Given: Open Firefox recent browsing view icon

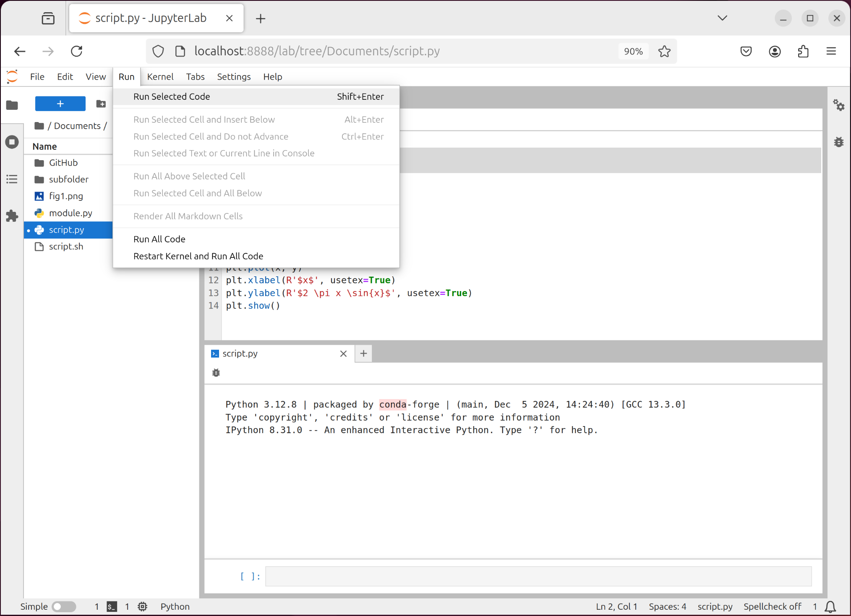Looking at the screenshot, I should (48, 18).
